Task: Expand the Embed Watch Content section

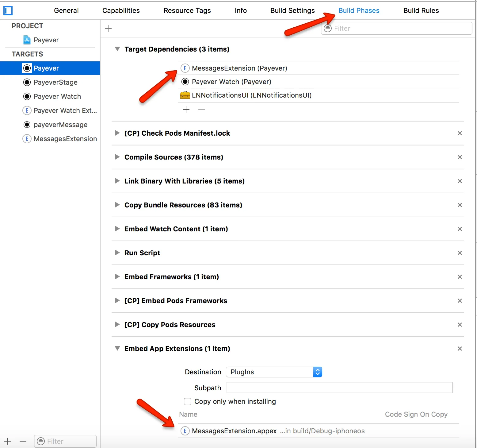Action: coord(117,229)
